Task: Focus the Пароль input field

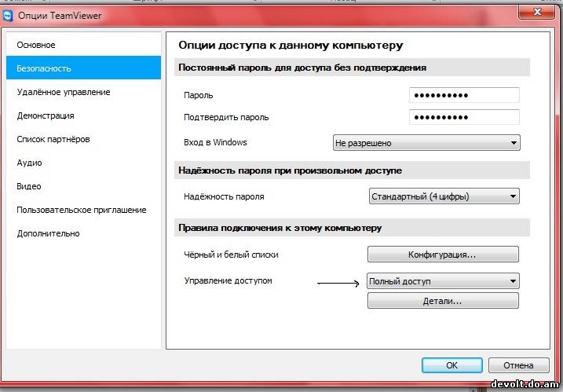Action: pos(464,95)
